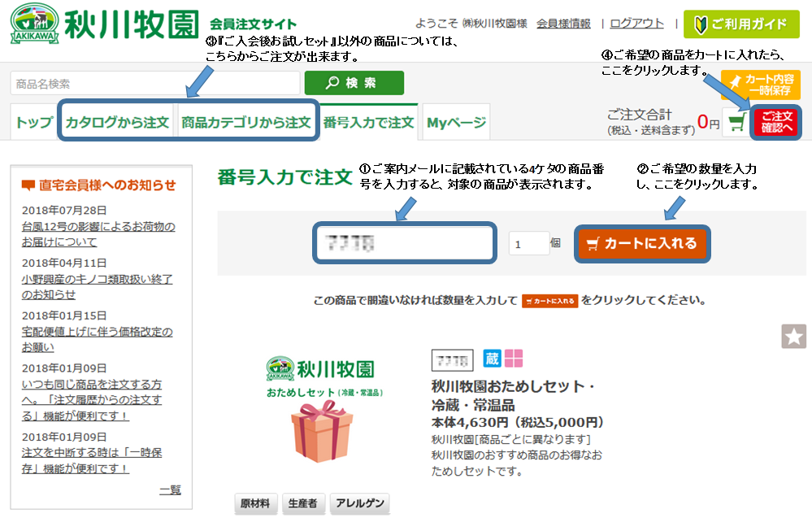Click the 一覧 list link
Image resolution: width=812 pixels, height=518 pixels.
[x=170, y=490]
